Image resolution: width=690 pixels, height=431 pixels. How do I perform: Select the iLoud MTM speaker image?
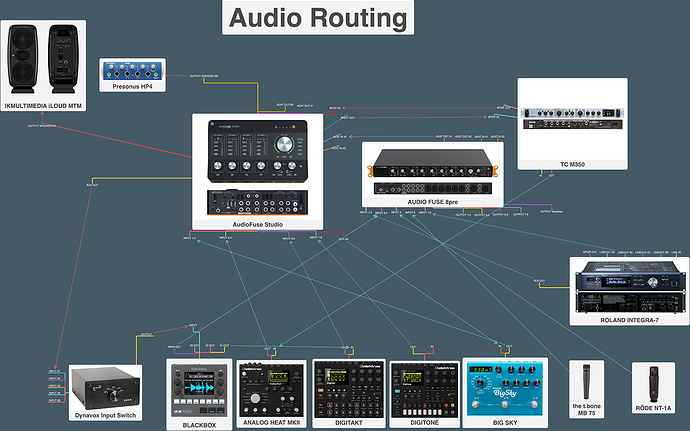coord(43,59)
